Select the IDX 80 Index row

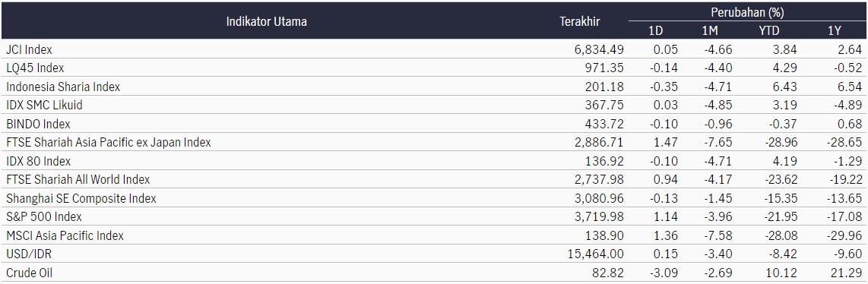[x=434, y=161]
